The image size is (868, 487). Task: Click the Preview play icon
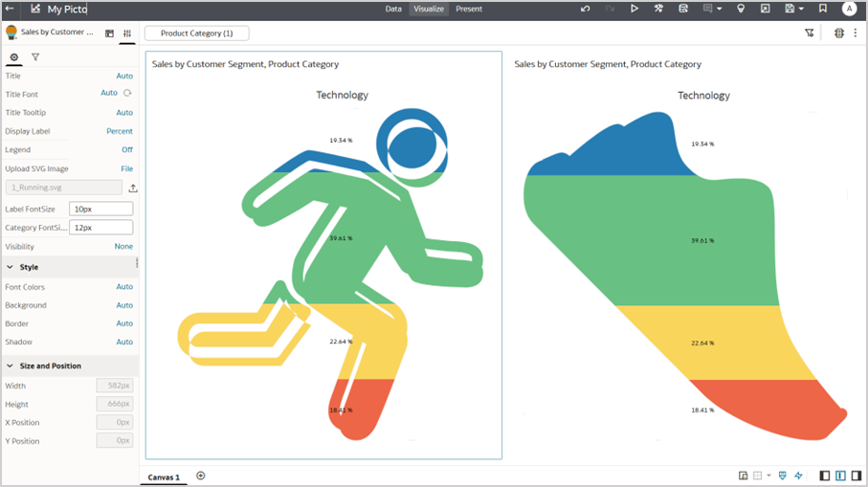pyautogui.click(x=634, y=9)
